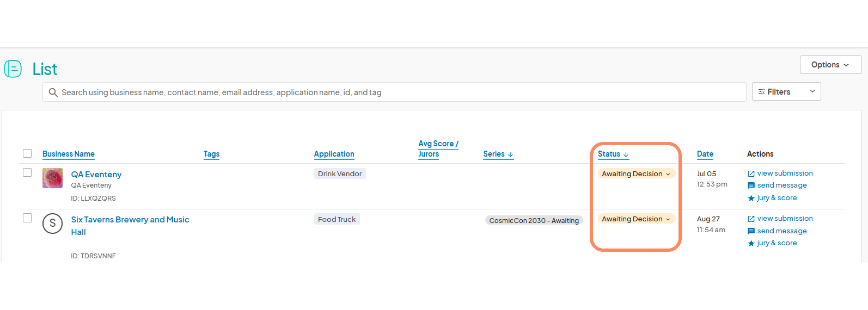Click the send message icon for QA Eventeny
868x310 pixels.
coord(751,185)
